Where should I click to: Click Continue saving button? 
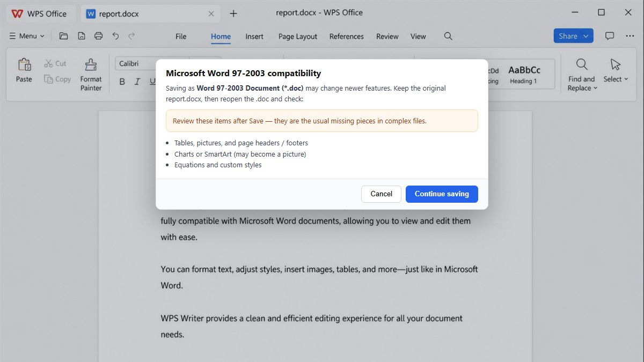(x=442, y=194)
